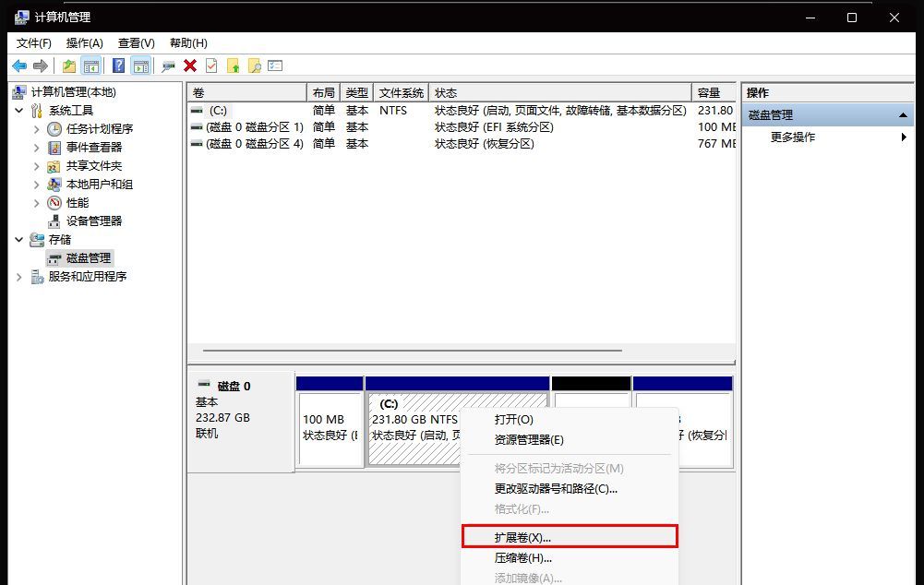Expand the 性能 node

click(x=37, y=203)
